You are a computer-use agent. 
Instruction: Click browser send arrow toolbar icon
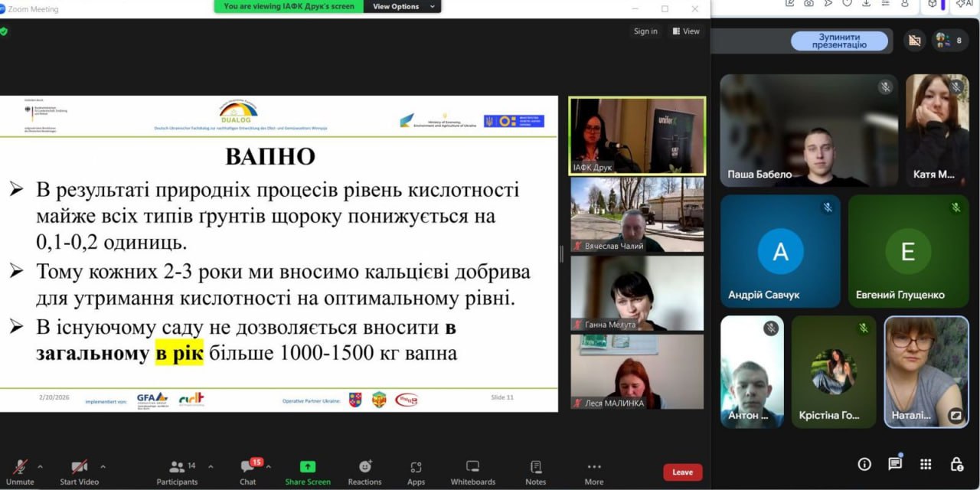coord(828,4)
